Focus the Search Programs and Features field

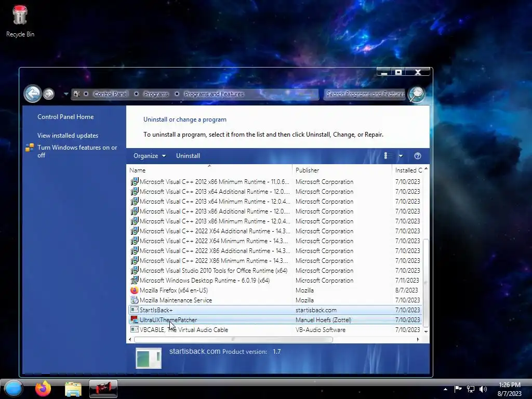click(x=365, y=94)
